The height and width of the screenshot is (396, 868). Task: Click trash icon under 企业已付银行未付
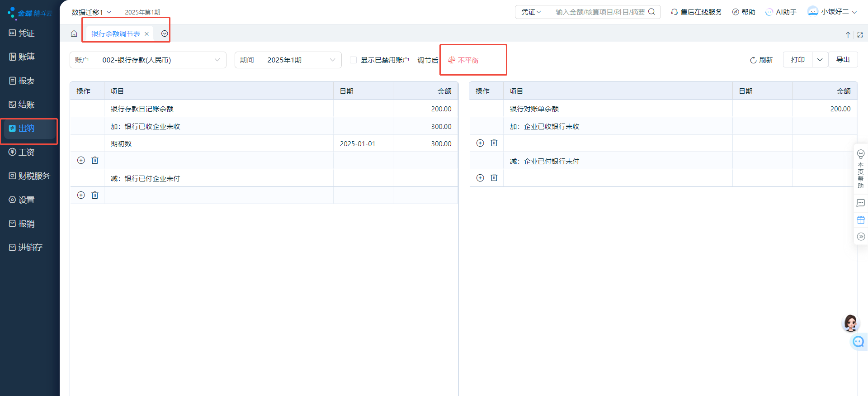(x=494, y=178)
